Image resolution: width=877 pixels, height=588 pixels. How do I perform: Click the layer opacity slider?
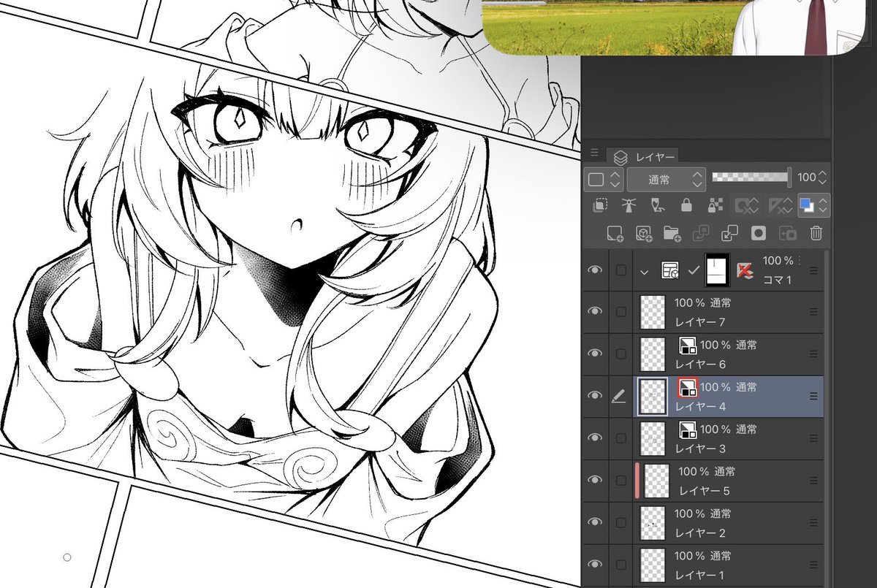pyautogui.click(x=751, y=177)
